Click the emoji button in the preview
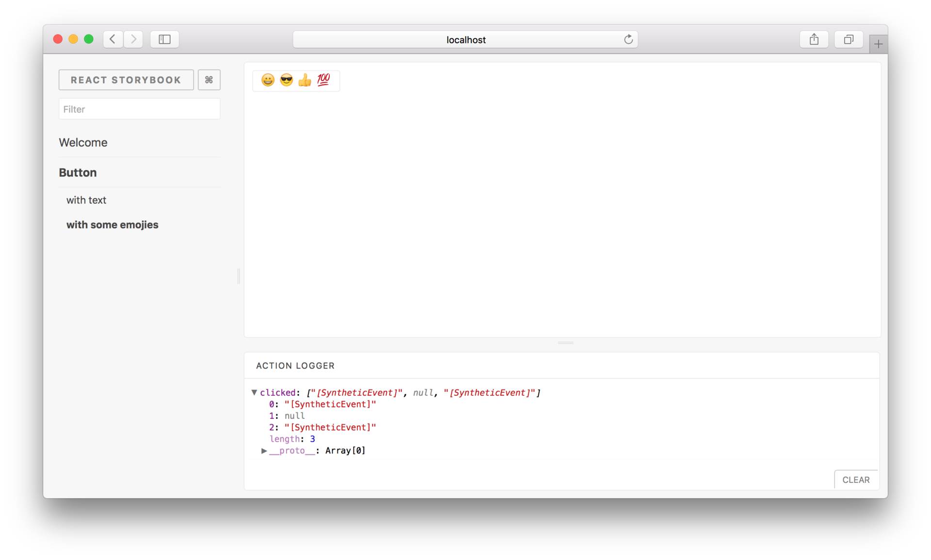Screen dimensions: 931x560 (x=296, y=80)
